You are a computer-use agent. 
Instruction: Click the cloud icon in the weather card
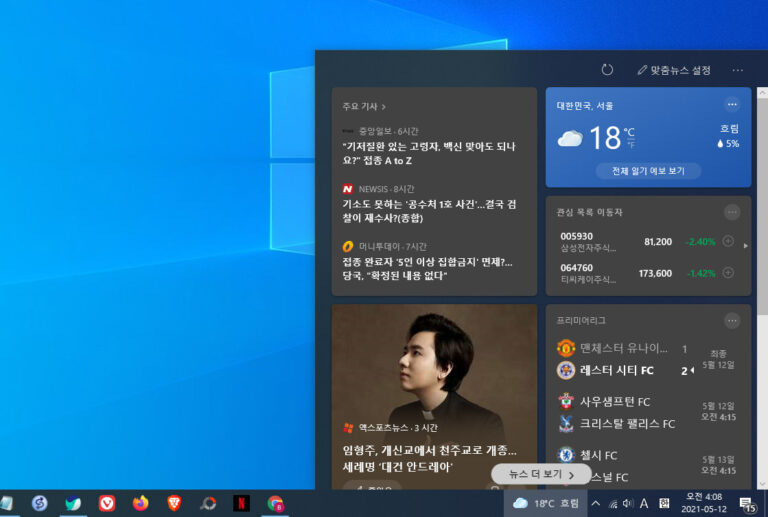570,139
